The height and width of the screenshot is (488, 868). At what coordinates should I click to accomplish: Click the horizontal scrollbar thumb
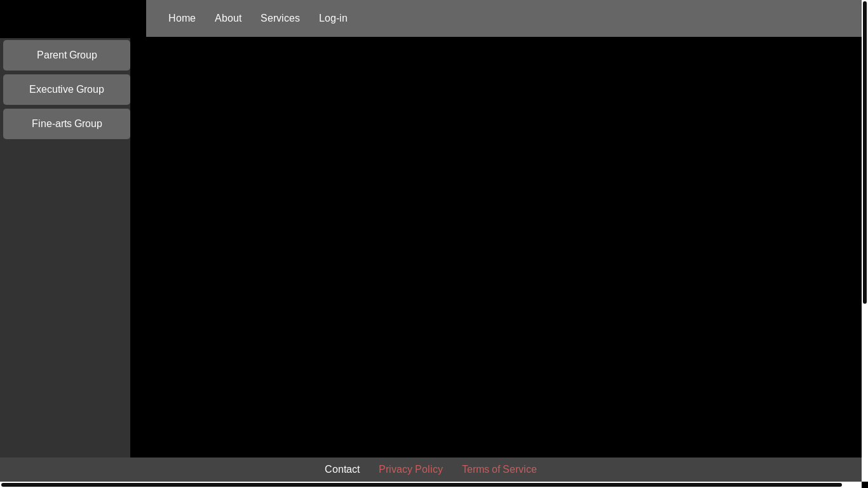(421, 485)
